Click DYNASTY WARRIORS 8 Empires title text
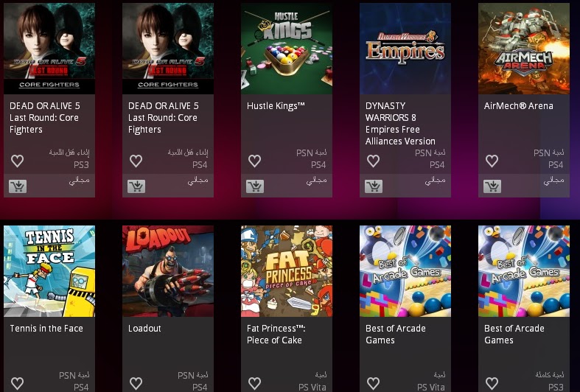580x392 pixels. click(400, 124)
